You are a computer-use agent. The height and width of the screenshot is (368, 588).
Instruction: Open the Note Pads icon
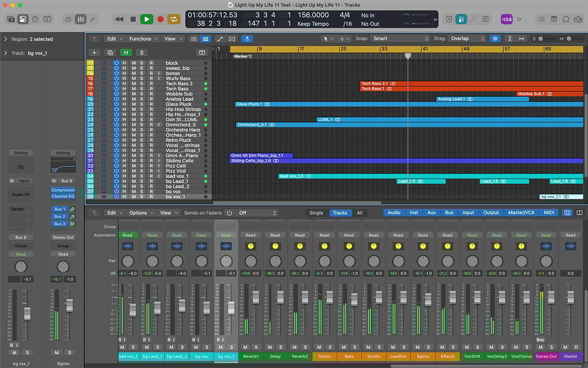coord(554,19)
